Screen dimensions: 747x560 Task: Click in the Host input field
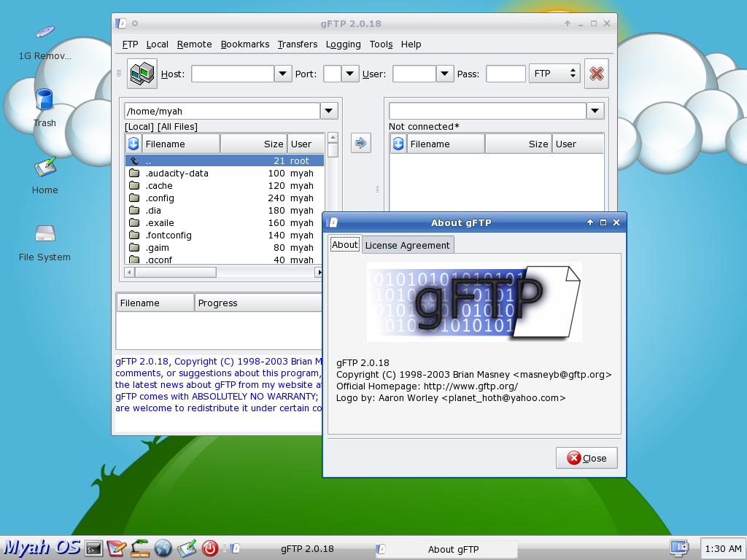(x=233, y=74)
